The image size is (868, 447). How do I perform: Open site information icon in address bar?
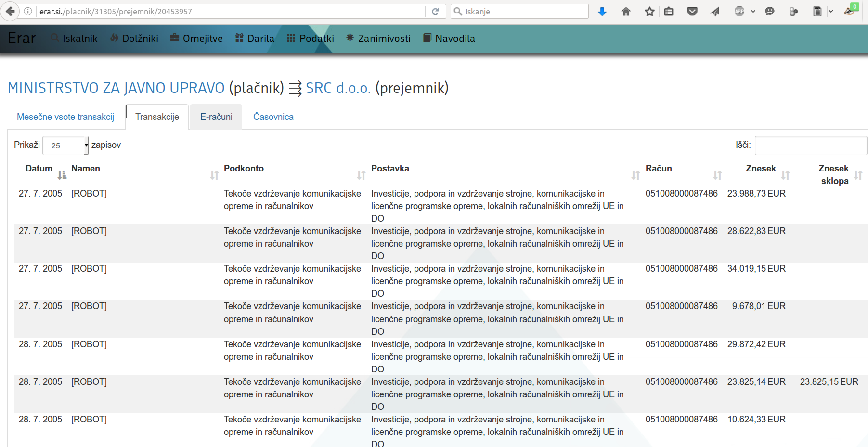coord(28,11)
